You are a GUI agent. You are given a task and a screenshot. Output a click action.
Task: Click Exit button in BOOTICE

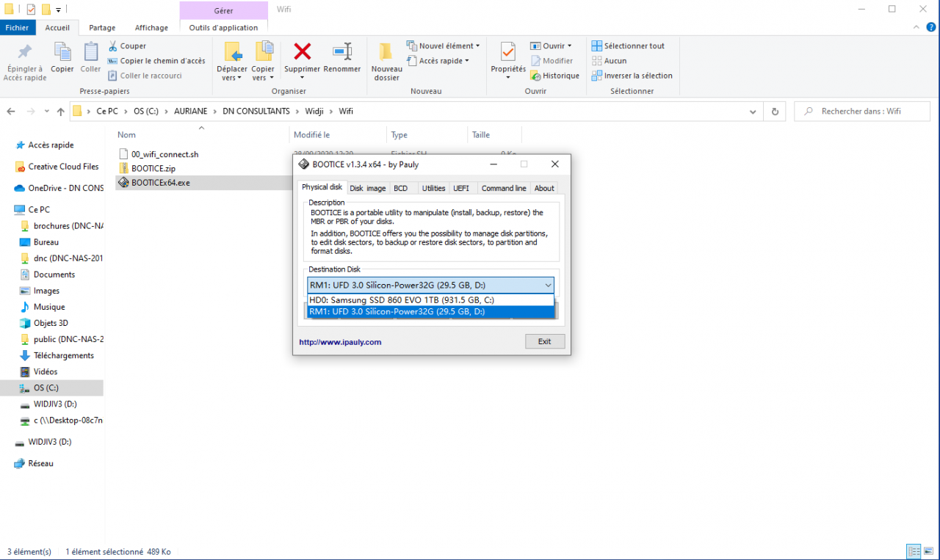(545, 341)
